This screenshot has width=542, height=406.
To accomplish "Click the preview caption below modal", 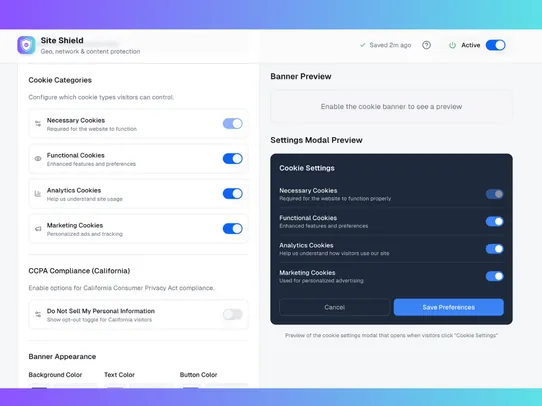I will pyautogui.click(x=391, y=335).
